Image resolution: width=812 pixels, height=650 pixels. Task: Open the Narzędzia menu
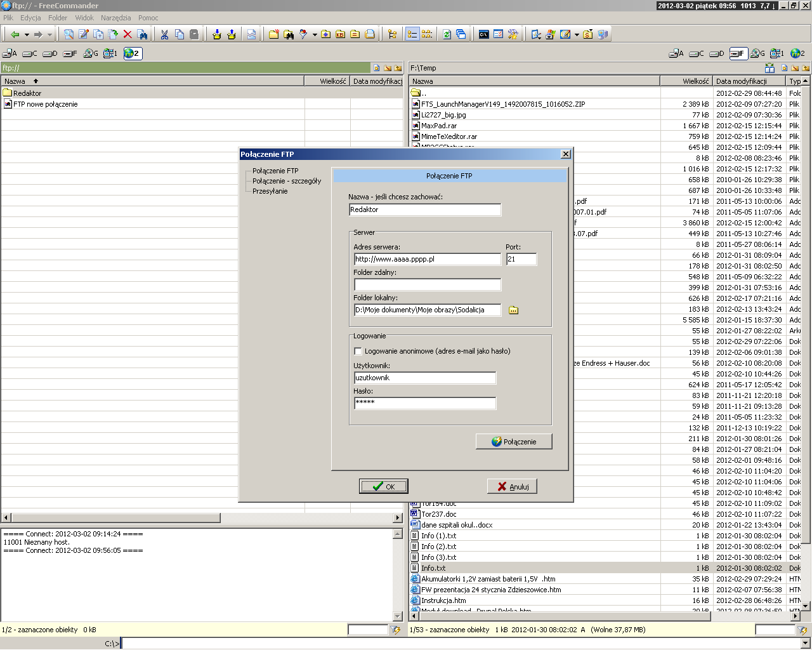point(116,18)
